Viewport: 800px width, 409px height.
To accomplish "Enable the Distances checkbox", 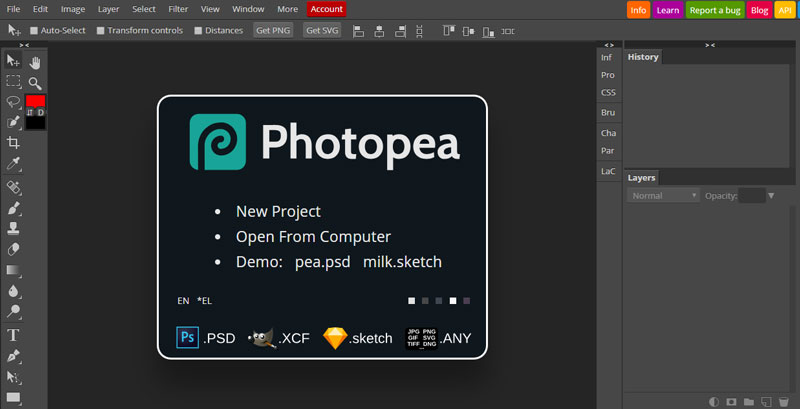I will click(198, 31).
